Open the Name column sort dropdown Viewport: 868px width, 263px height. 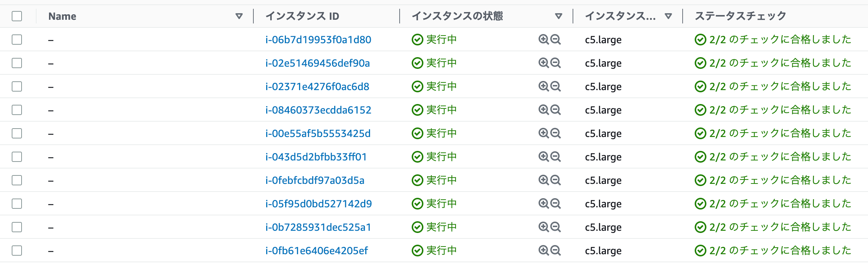[239, 16]
